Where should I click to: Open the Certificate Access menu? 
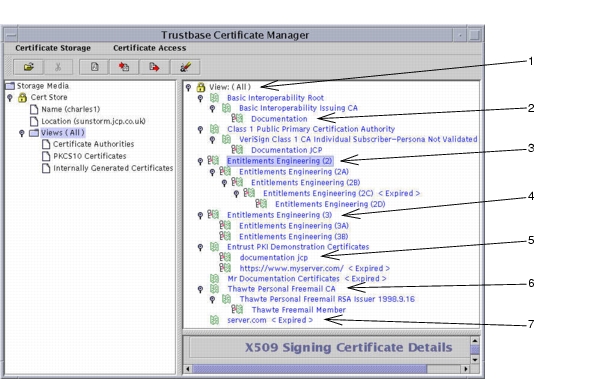tap(149, 48)
